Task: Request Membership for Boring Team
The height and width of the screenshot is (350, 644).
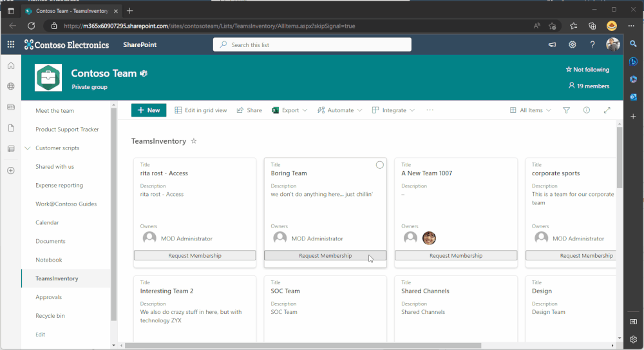Action: [x=325, y=255]
